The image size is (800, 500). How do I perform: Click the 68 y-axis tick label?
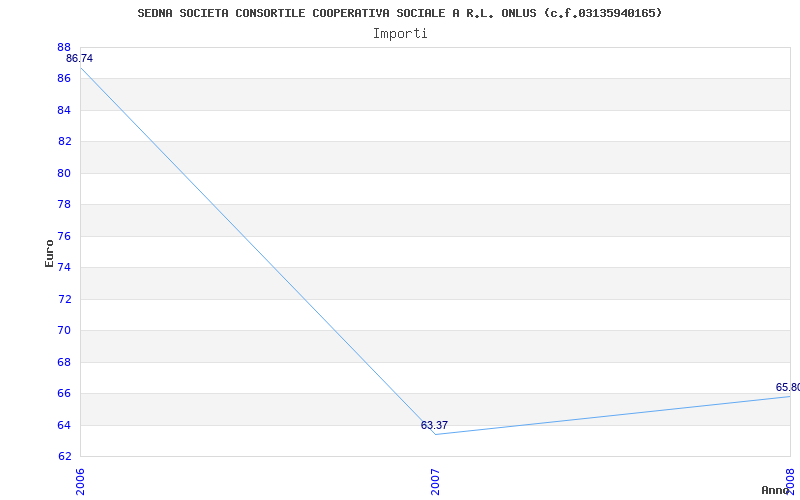tap(64, 362)
